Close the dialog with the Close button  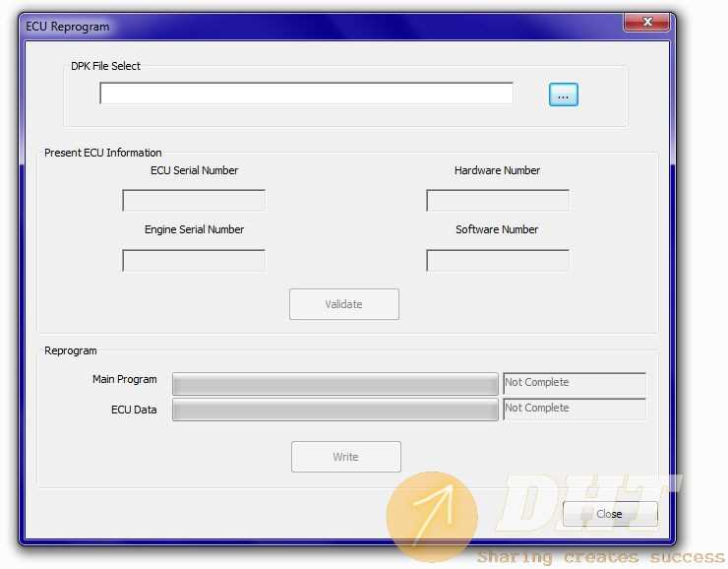coord(610,514)
